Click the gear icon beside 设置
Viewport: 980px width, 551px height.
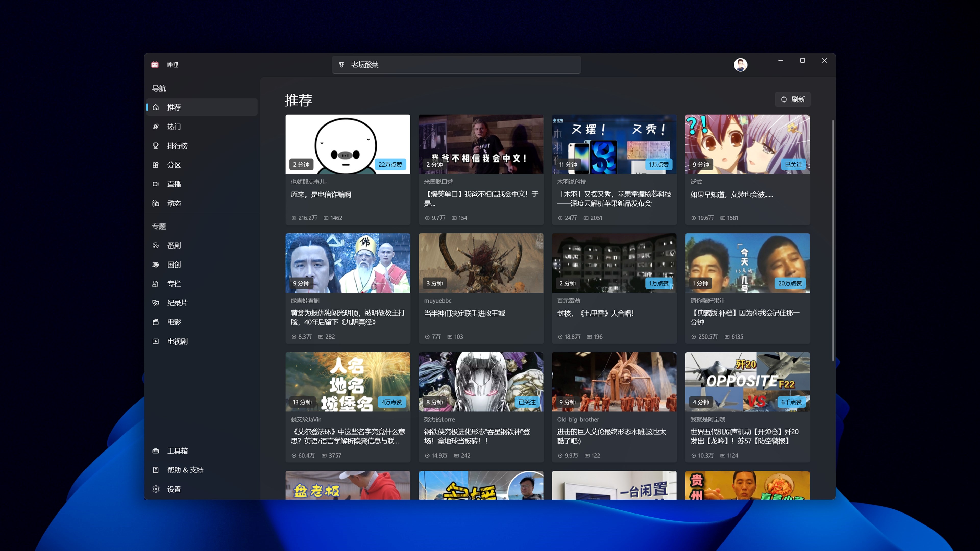[156, 489]
